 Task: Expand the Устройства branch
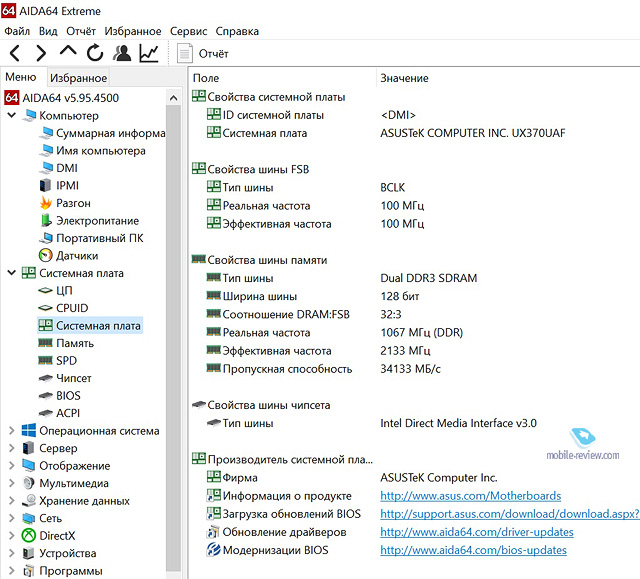pyautogui.click(x=11, y=553)
